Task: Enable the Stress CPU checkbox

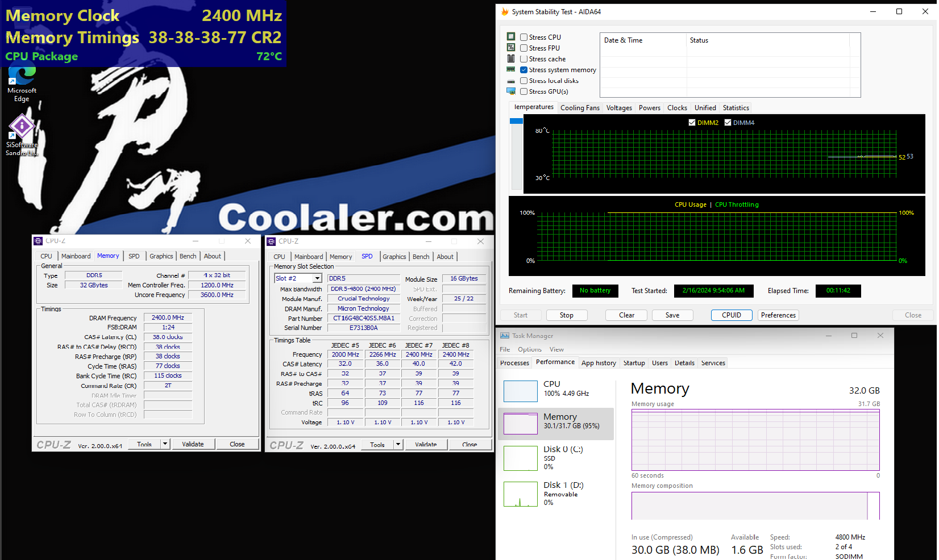Action: tap(524, 37)
